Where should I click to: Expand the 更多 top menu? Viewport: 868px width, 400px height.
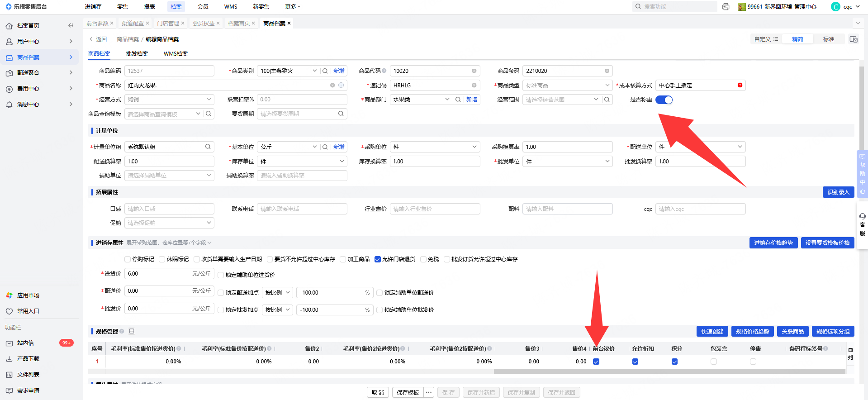pyautogui.click(x=293, y=7)
